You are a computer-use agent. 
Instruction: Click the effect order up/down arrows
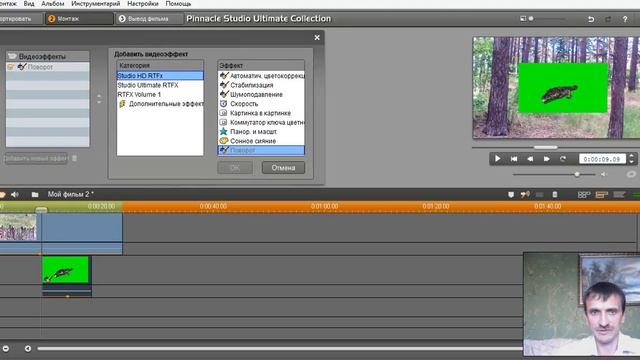click(x=99, y=99)
